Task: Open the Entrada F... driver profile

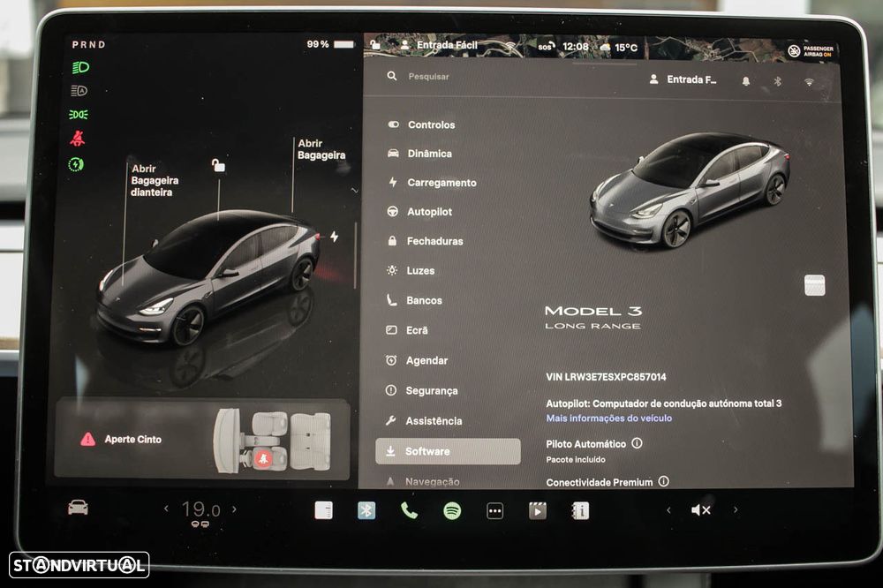Action: coord(683,80)
